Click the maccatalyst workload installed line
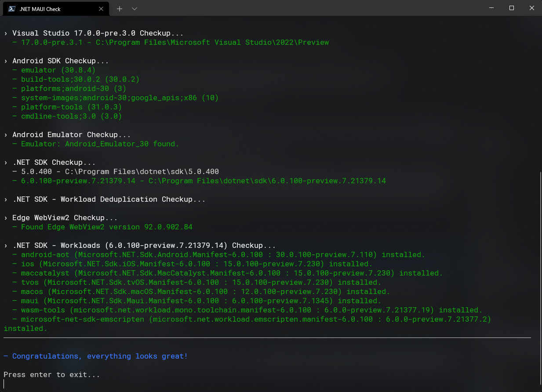Viewport: 542px width, 392px height. 228,273
